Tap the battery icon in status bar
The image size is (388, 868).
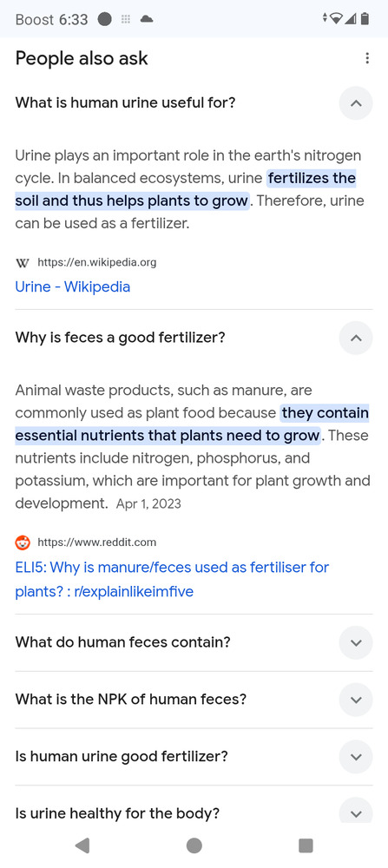point(365,19)
